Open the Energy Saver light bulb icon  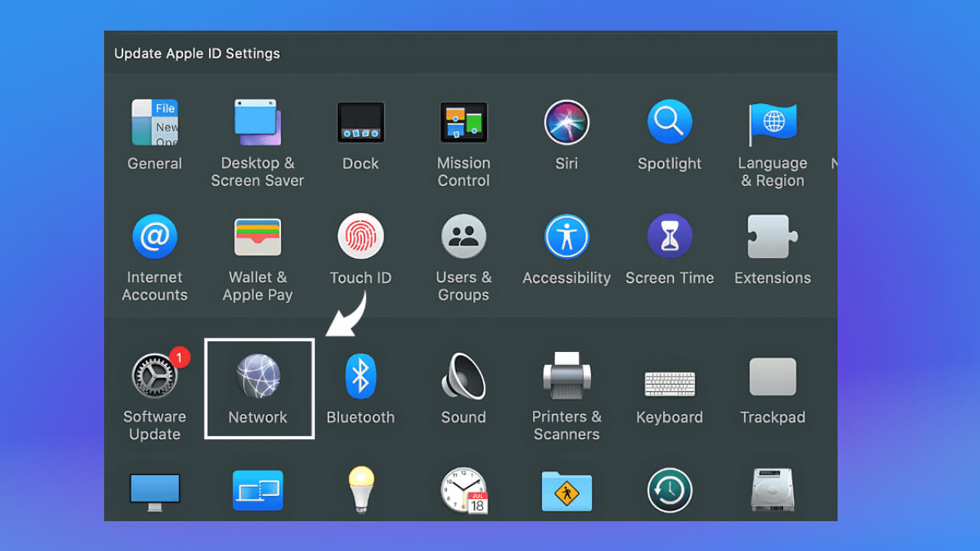[x=361, y=490]
